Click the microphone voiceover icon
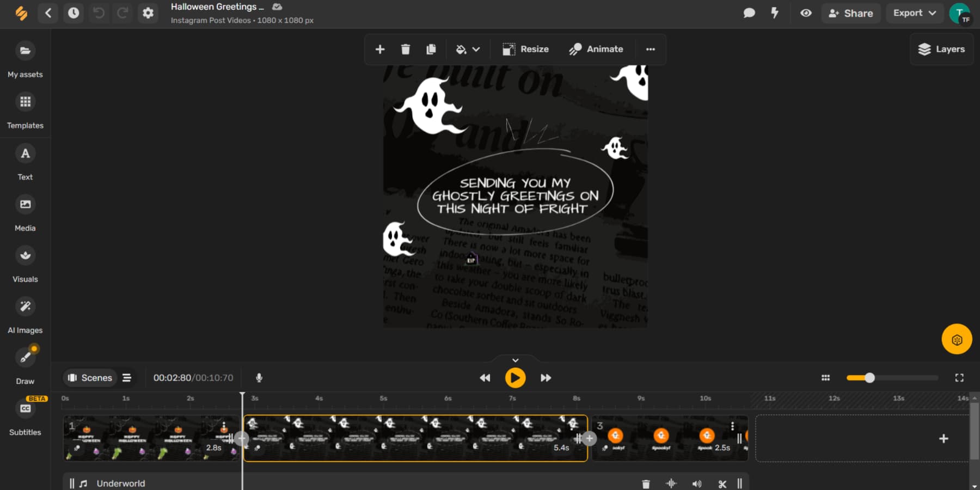 point(259,377)
